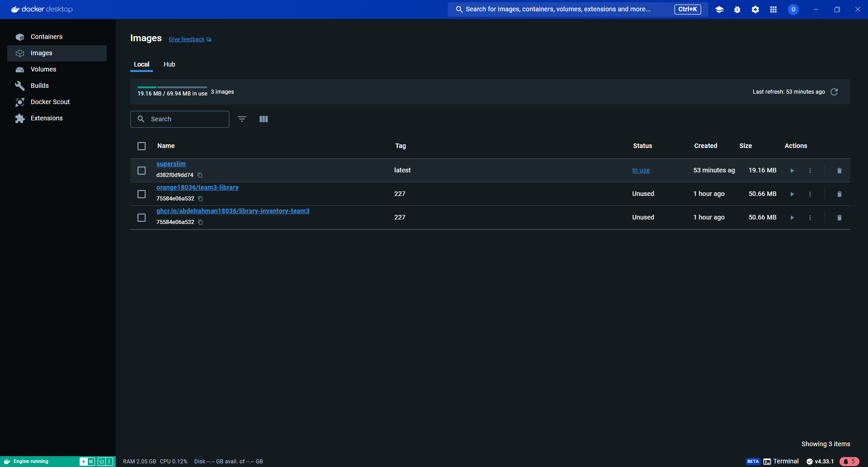Click the Ctrl+K shortcut badge
The height and width of the screenshot is (467, 868).
click(688, 10)
